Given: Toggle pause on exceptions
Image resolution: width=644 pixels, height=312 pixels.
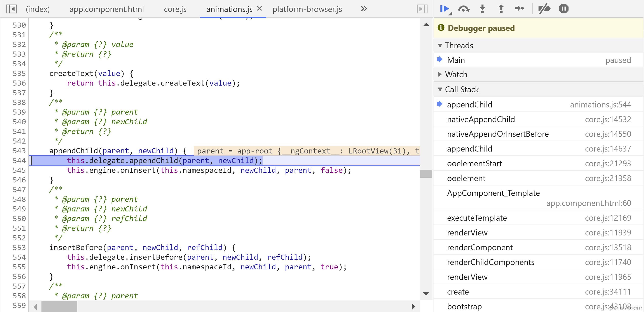Looking at the screenshot, I should [x=563, y=9].
